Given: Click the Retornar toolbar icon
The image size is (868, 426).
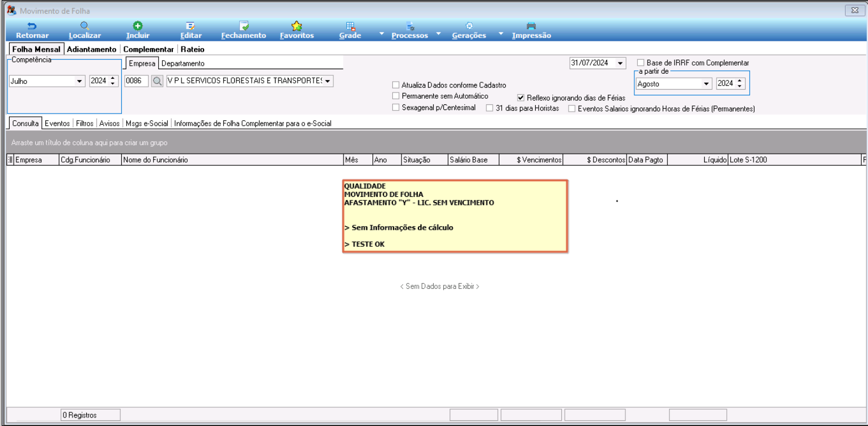Looking at the screenshot, I should tap(32, 26).
